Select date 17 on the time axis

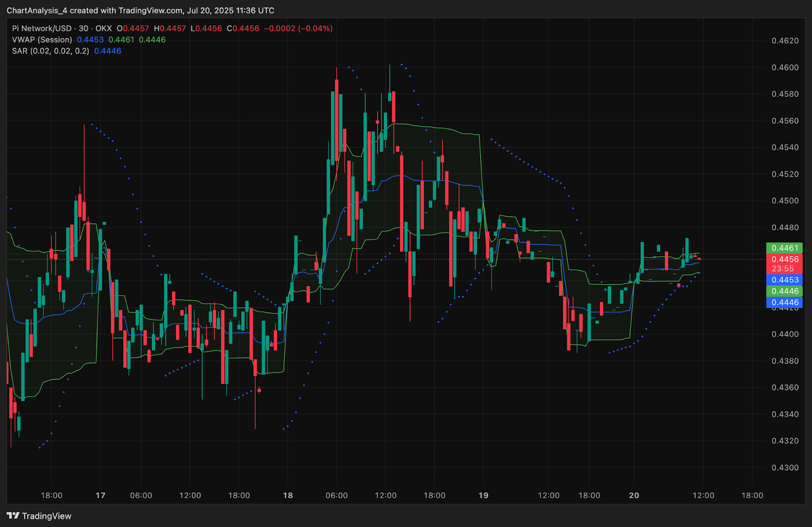(100, 496)
